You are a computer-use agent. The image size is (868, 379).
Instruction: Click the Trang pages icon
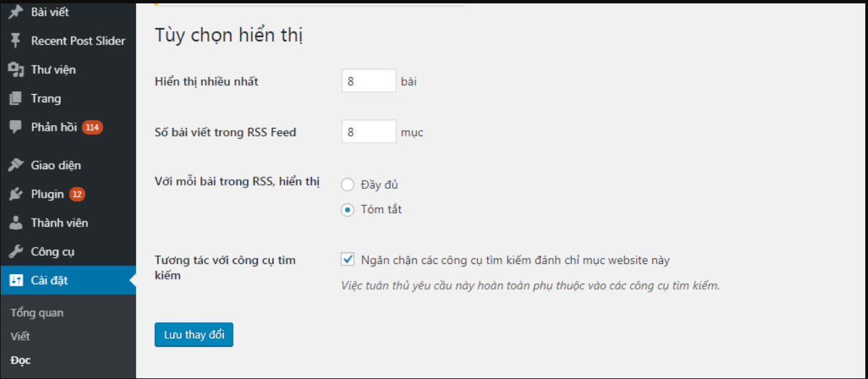point(16,99)
